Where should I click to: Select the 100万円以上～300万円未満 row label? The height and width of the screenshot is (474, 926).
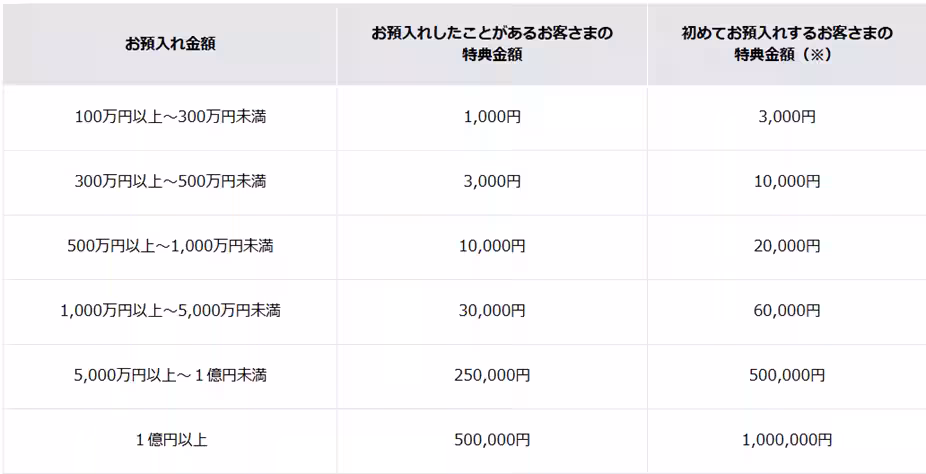pyautogui.click(x=170, y=117)
